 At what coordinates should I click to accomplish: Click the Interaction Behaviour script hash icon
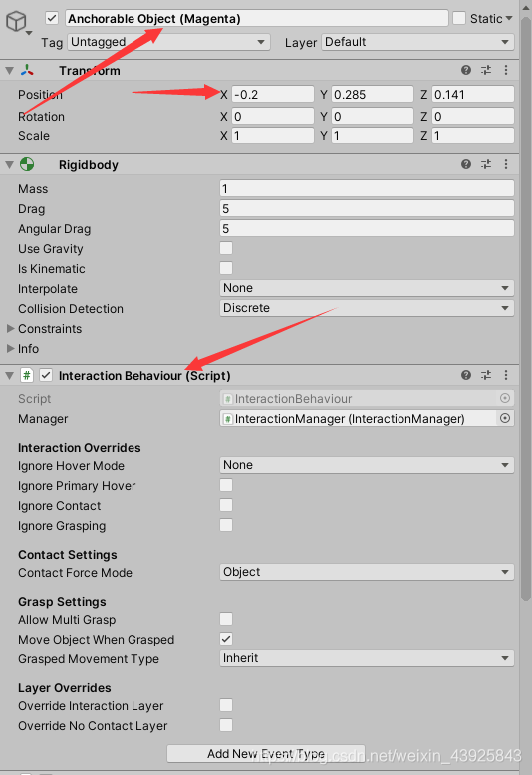[27, 375]
